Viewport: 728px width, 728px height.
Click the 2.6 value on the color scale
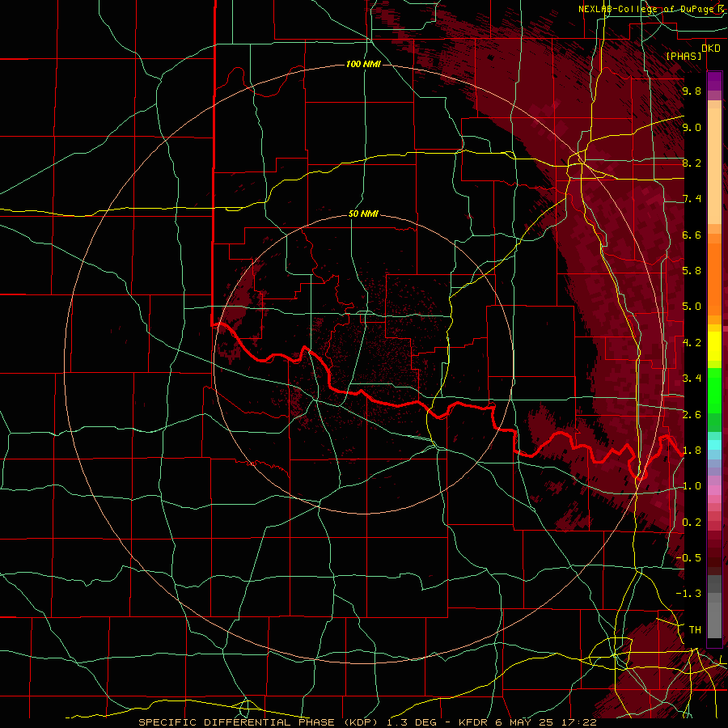(x=692, y=415)
